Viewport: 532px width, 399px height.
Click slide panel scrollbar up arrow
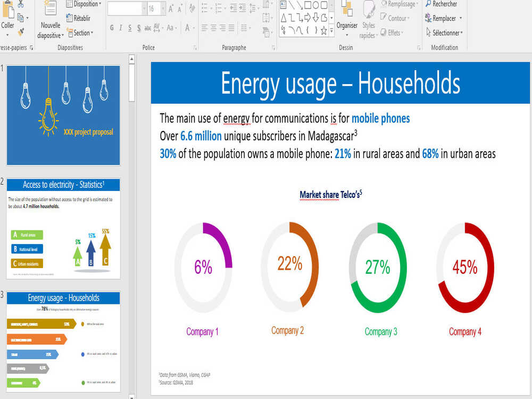(131, 59)
